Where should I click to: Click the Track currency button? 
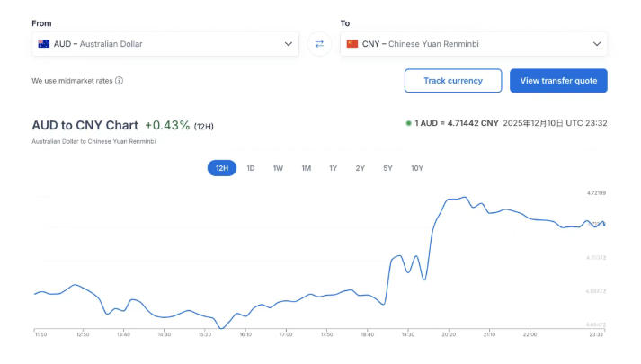[452, 81]
